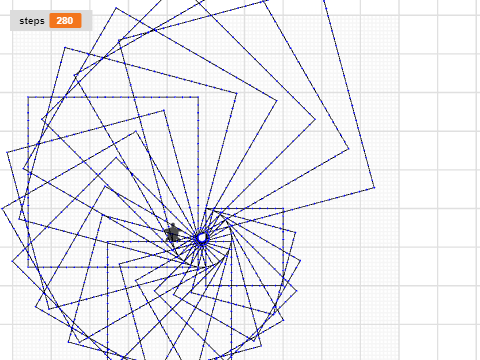Screen dimensions: 480x360
Task: Click the orange 280 steps value
Action: 65,21
